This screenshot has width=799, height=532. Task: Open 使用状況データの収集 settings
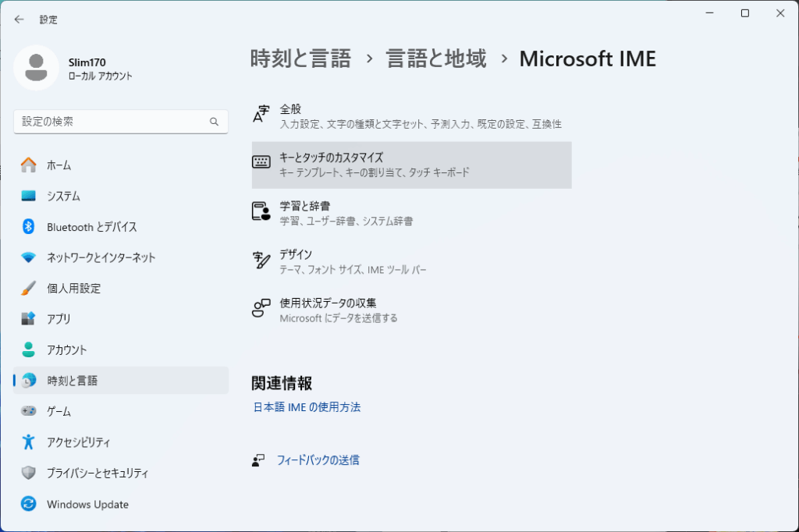(412, 310)
